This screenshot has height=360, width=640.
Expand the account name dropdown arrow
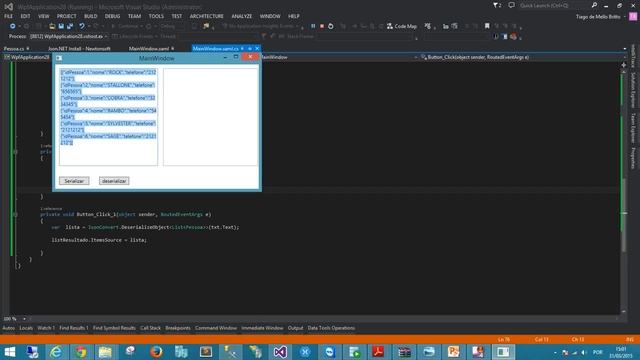pyautogui.click(x=624, y=17)
